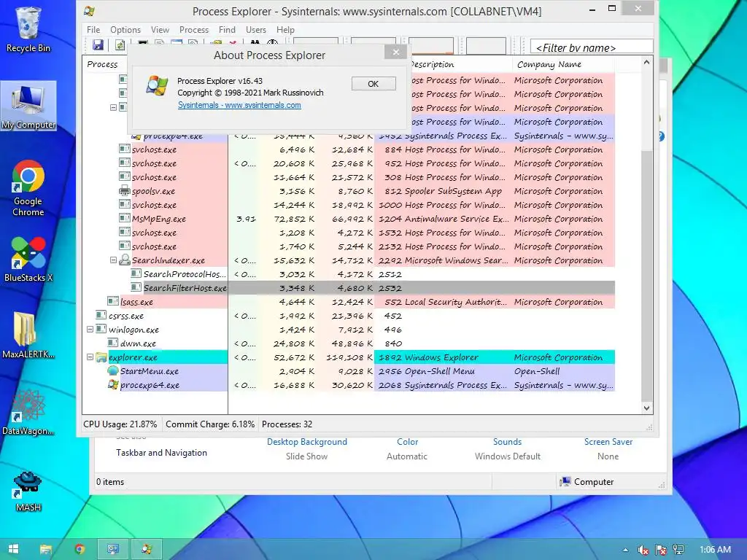
Task: Click the network tray icon
Action: [678, 550]
